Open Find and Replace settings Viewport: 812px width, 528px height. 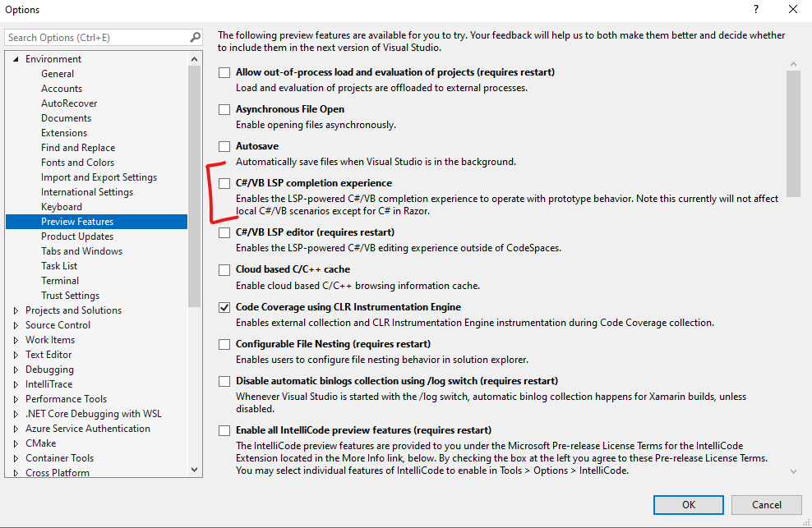(x=78, y=148)
